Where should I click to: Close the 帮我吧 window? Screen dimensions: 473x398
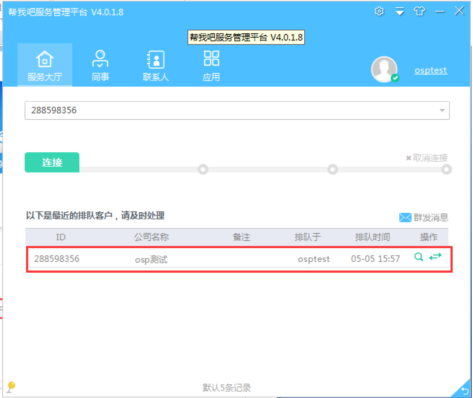459,11
